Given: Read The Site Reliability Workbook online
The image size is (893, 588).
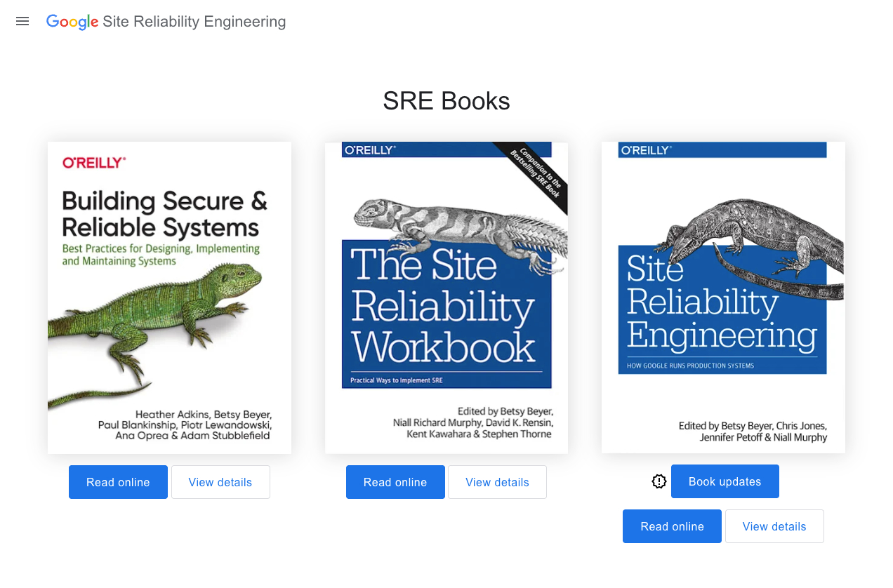Looking at the screenshot, I should click(395, 482).
